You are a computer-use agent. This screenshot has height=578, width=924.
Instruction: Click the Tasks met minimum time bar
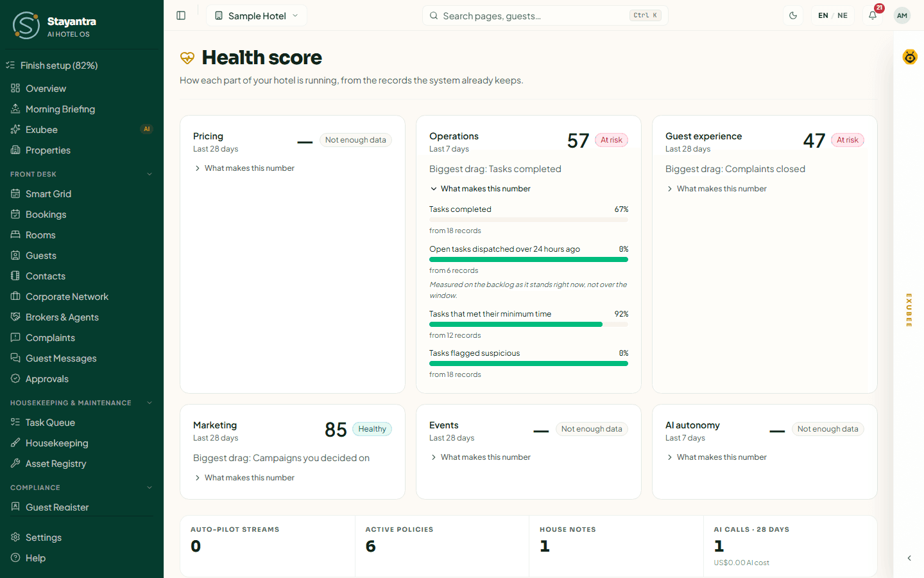pyautogui.click(x=529, y=324)
